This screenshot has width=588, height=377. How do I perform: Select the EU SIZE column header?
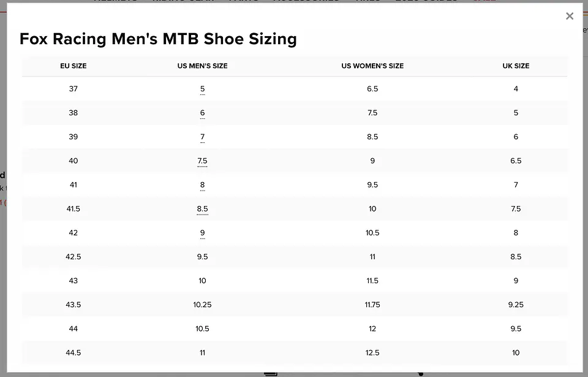click(73, 66)
